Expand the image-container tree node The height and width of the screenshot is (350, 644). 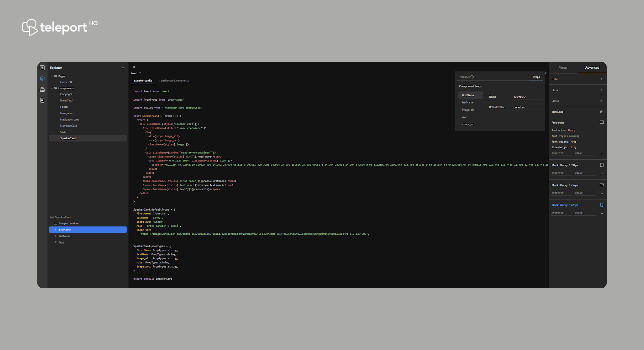(52, 223)
